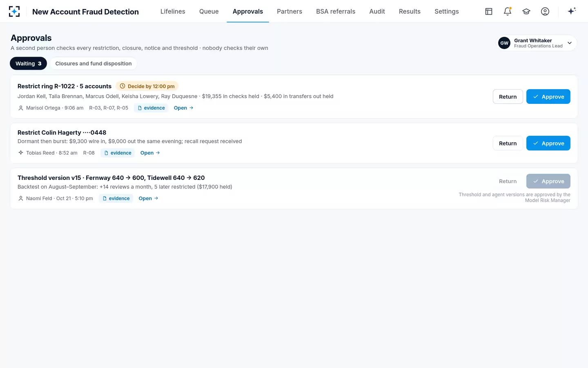588x368 pixels.
Task: Click the Restrict Colin Hagerty heading
Action: click(x=62, y=132)
